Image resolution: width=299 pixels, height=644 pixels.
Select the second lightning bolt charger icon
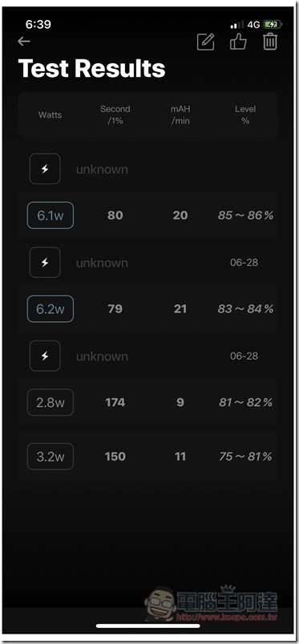[x=45, y=263]
